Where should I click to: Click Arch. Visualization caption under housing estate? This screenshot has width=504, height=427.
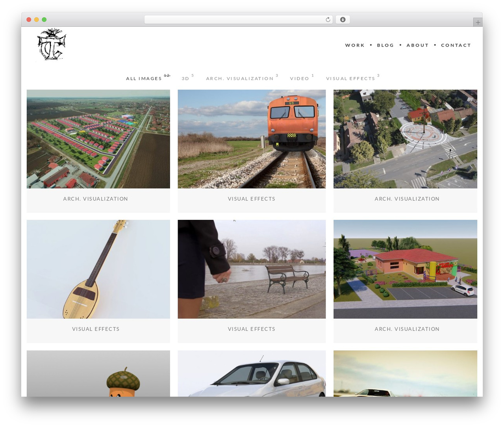pos(96,199)
